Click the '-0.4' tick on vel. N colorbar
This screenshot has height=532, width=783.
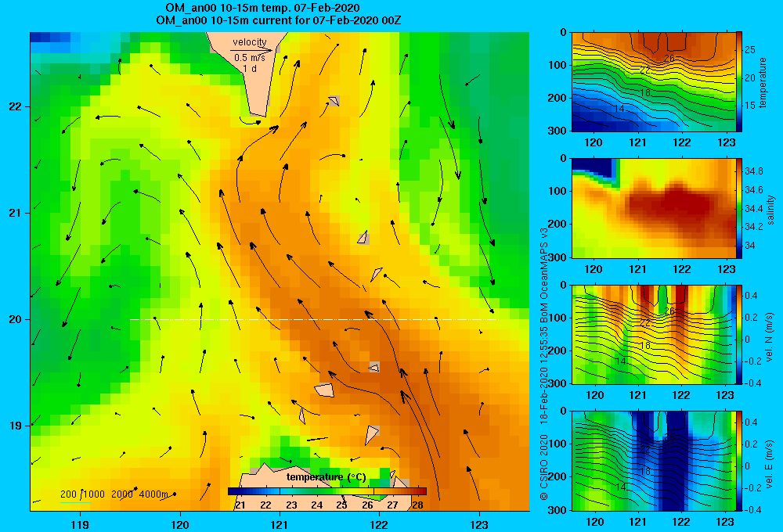coord(752,383)
